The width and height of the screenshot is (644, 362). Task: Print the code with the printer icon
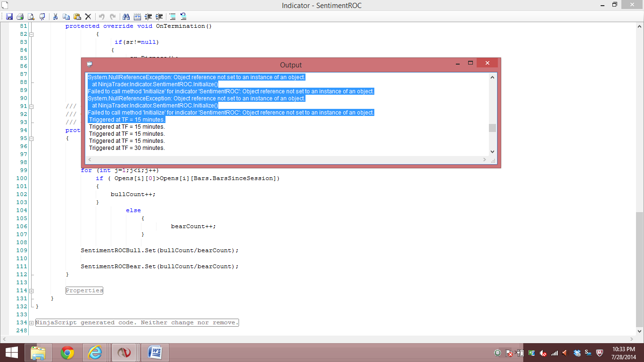point(20,16)
